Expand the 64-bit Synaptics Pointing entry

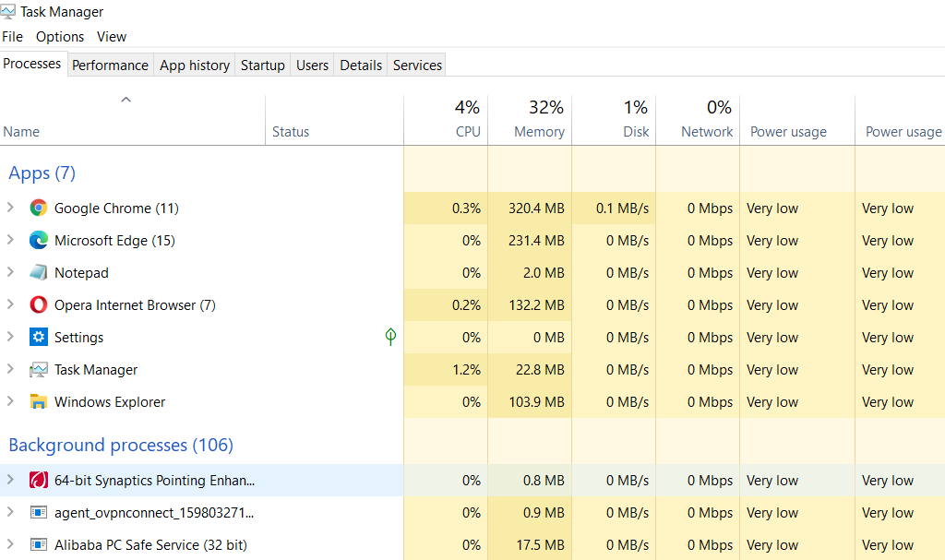point(10,480)
